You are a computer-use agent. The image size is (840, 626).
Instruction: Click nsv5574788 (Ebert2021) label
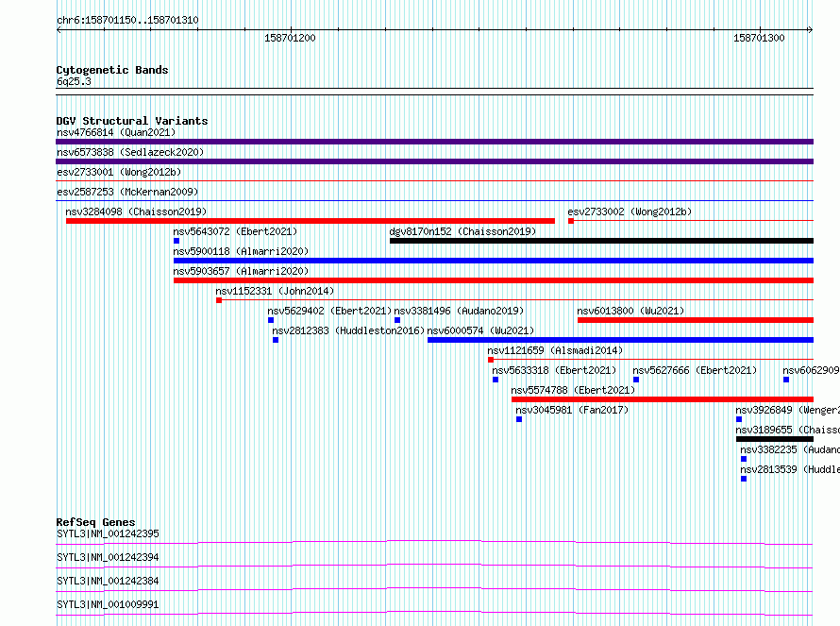tap(573, 390)
